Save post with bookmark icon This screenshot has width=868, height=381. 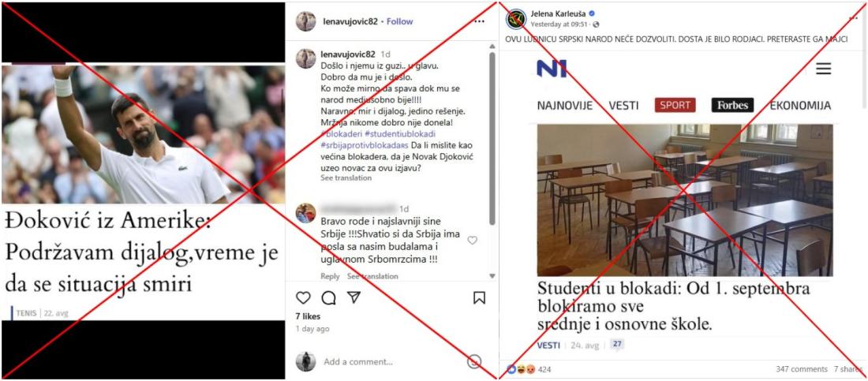(x=480, y=298)
